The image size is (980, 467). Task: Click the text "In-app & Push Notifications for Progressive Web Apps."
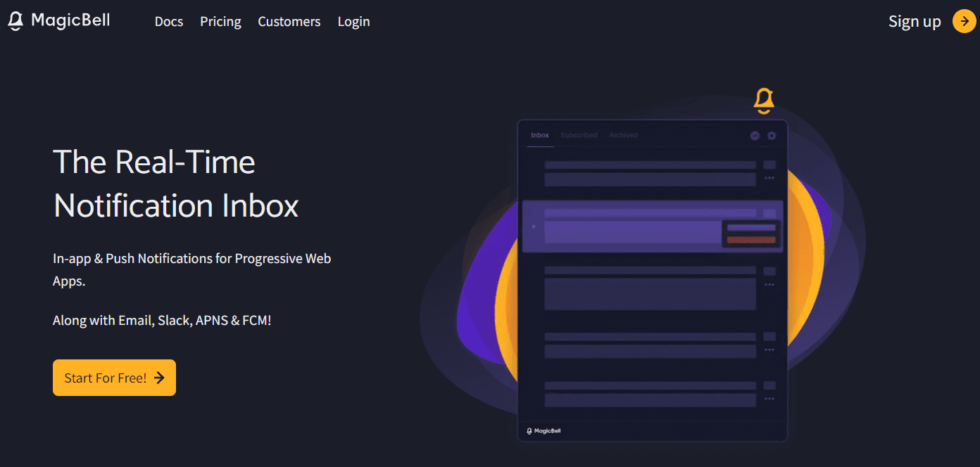192,269
